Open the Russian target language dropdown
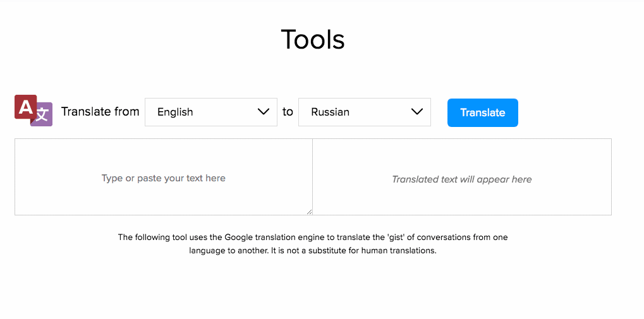The height and width of the screenshot is (319, 644). coord(364,112)
